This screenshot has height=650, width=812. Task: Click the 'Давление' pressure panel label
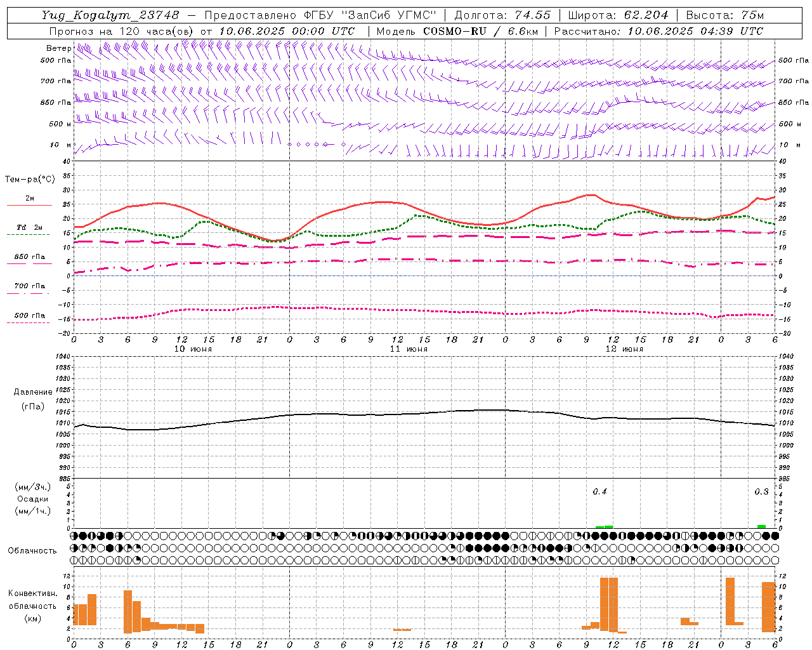(33, 392)
